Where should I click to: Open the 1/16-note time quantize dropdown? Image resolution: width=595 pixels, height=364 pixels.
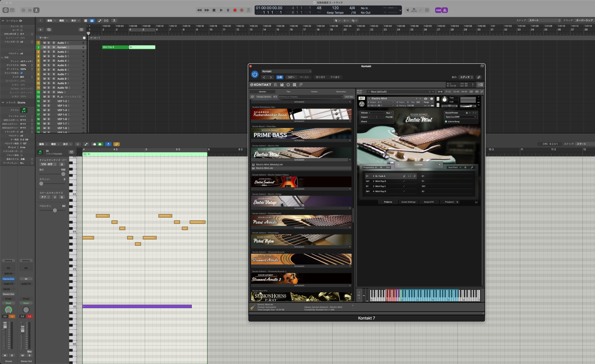click(x=48, y=164)
